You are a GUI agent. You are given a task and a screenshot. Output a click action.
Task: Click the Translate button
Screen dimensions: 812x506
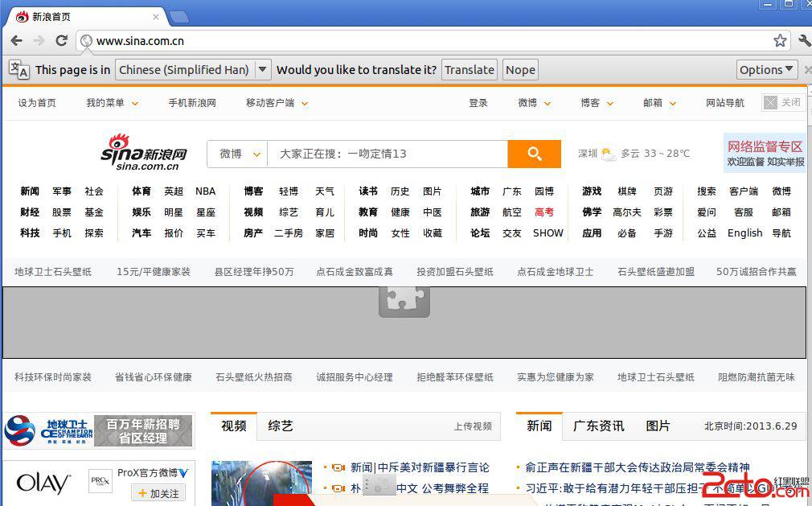(x=470, y=69)
